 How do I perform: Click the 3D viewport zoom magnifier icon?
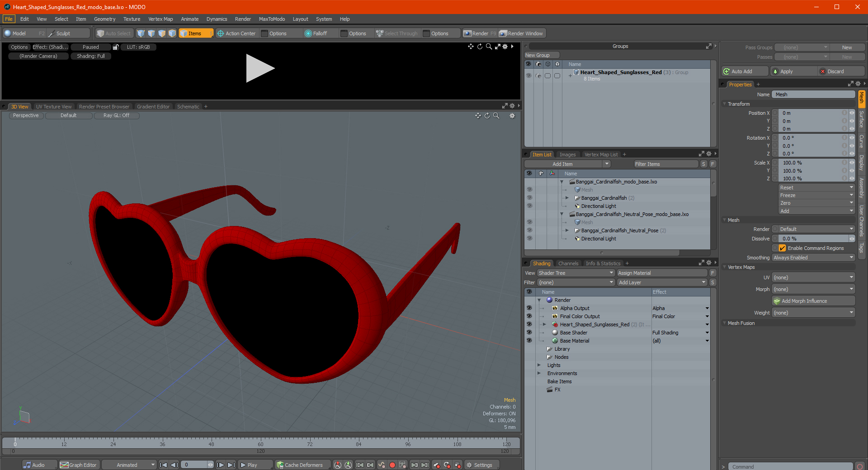point(496,116)
